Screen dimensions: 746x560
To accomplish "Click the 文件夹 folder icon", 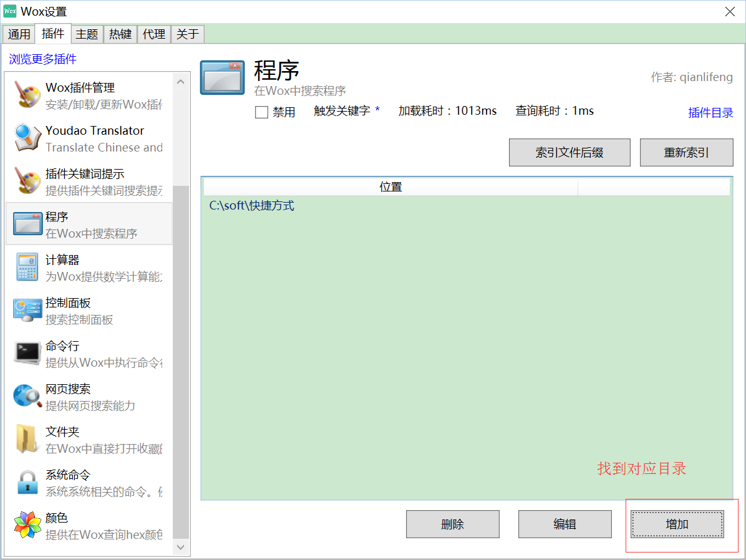I will 27,439.
